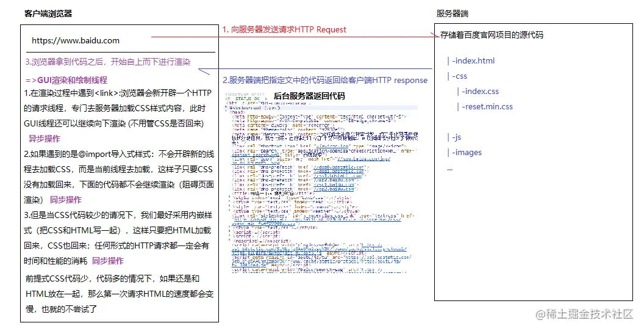Image resolution: width=644 pixels, height=331 pixels.
Task: Click the 同步操作 label after 渲染）
Action: 66,200
